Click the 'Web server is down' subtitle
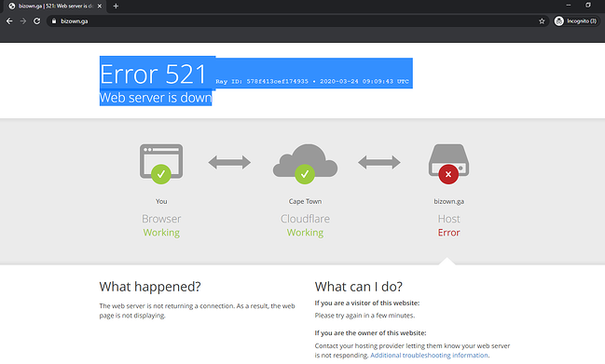 click(156, 98)
